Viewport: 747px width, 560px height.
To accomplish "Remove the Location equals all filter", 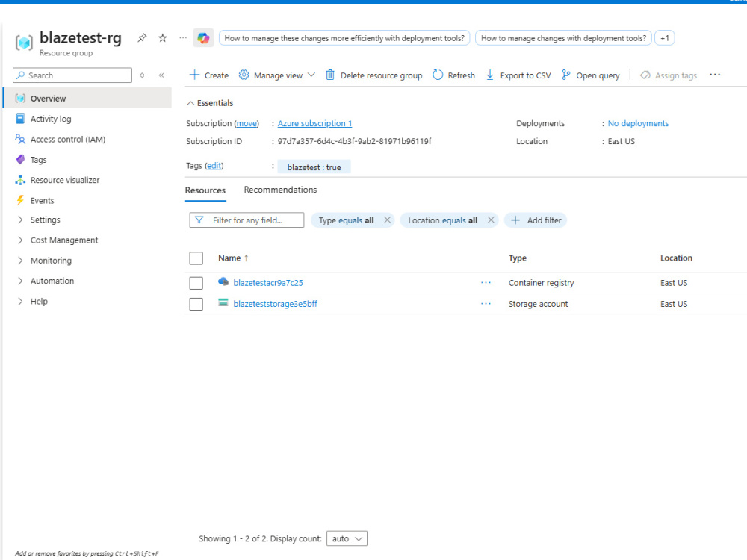I will point(491,220).
